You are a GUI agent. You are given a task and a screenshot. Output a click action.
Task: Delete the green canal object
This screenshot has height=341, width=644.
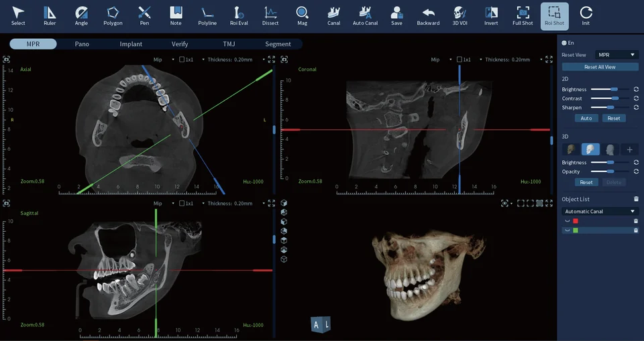[x=636, y=230]
